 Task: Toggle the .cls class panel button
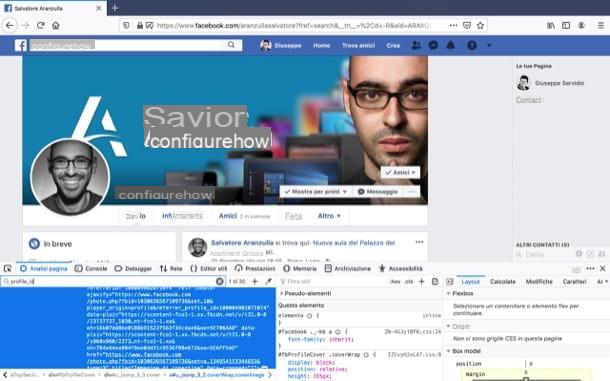click(x=408, y=281)
